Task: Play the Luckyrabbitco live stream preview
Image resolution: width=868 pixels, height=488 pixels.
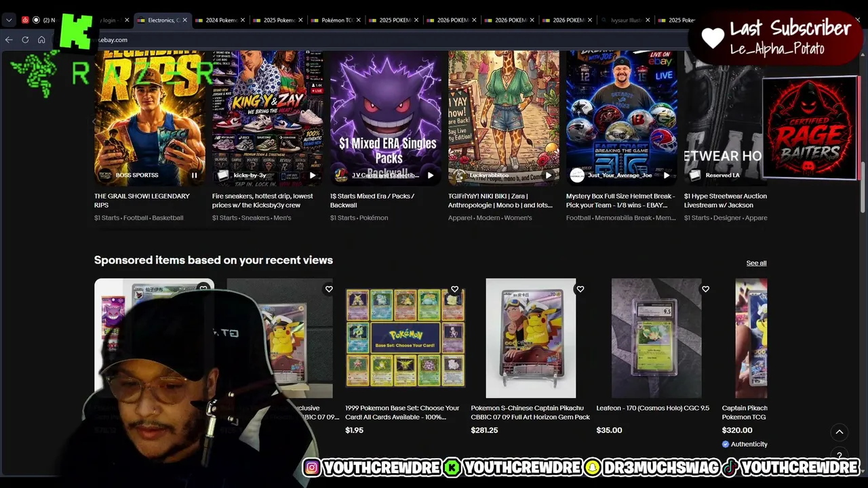Action: [x=549, y=175]
